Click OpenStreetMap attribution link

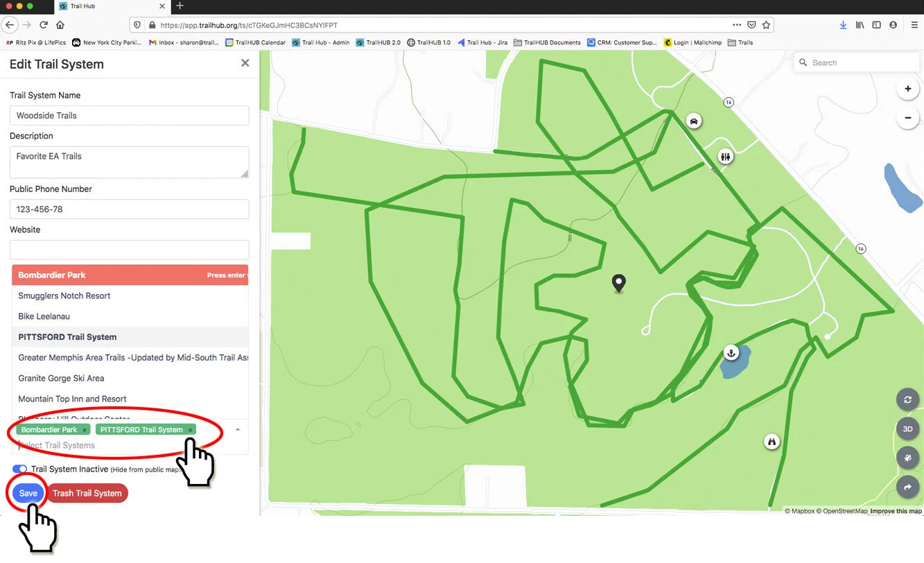[841, 512]
